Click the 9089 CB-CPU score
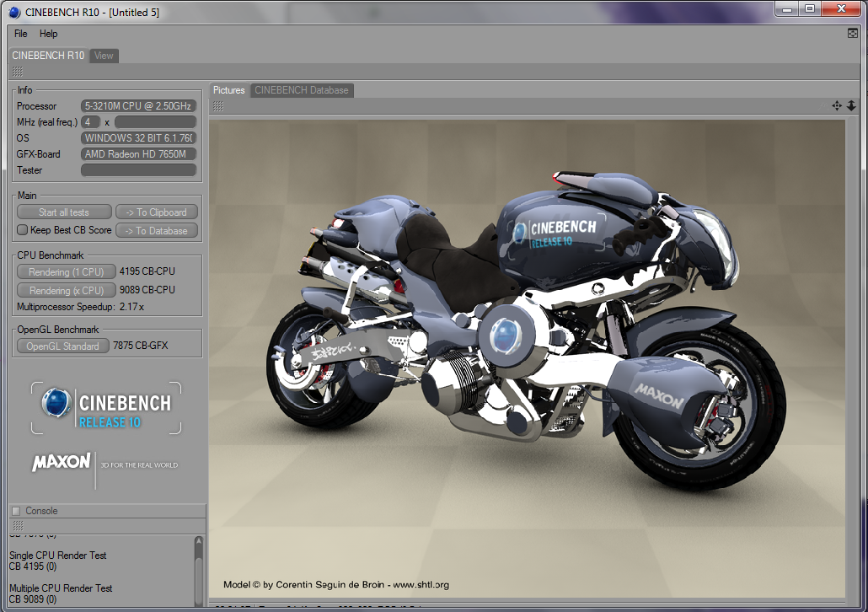 click(147, 290)
